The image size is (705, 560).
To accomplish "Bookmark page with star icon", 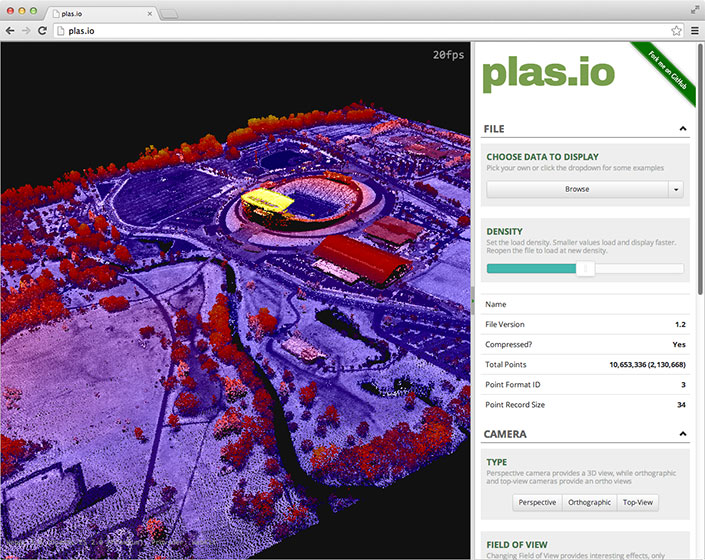I will tap(677, 31).
